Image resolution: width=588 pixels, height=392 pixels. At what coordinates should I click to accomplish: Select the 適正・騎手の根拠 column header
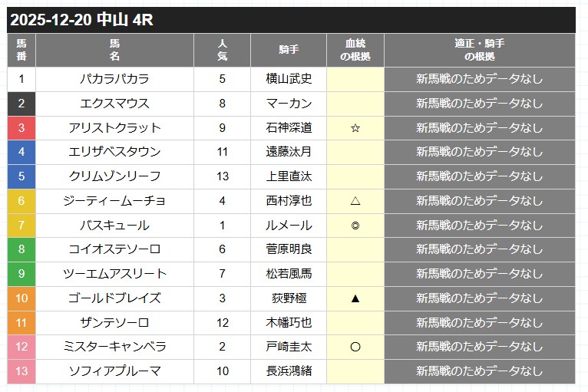coord(479,50)
